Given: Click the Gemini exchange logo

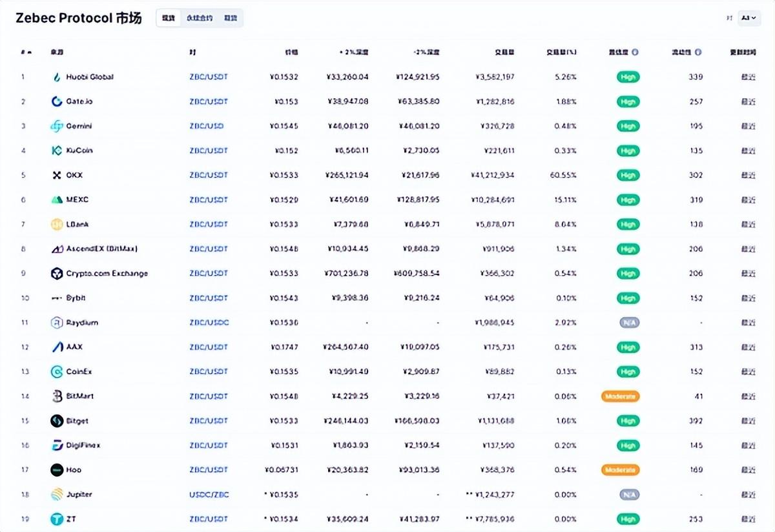Looking at the screenshot, I should (57, 126).
